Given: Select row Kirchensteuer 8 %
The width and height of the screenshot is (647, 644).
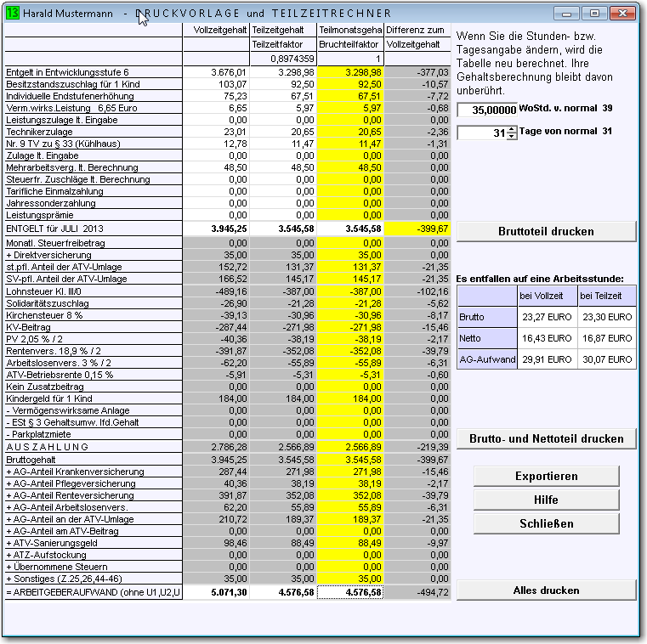Looking at the screenshot, I should coord(94,315).
